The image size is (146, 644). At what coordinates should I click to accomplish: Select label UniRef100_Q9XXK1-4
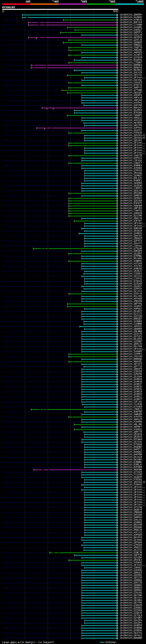point(132,138)
